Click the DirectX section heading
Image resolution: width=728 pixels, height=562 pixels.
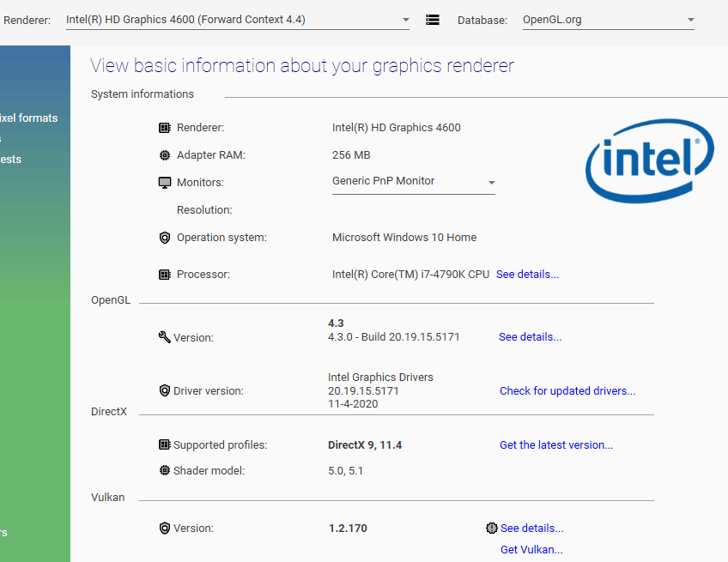pos(109,412)
